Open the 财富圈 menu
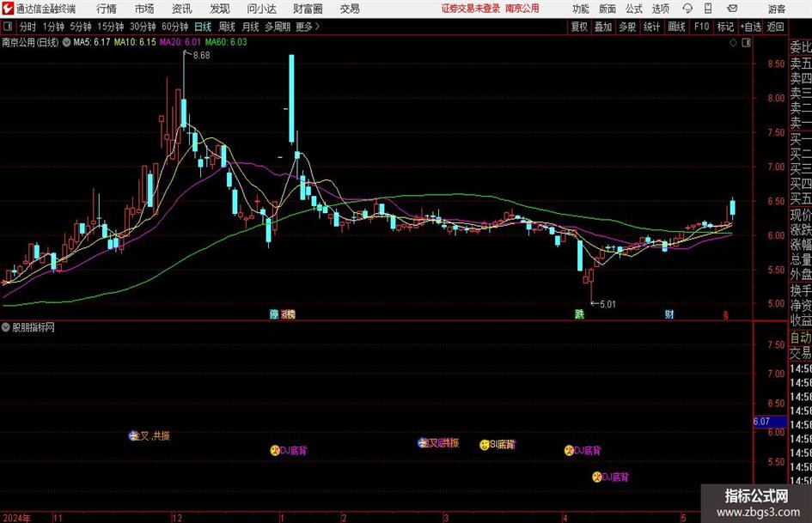This screenshot has height=523, width=812. click(308, 9)
